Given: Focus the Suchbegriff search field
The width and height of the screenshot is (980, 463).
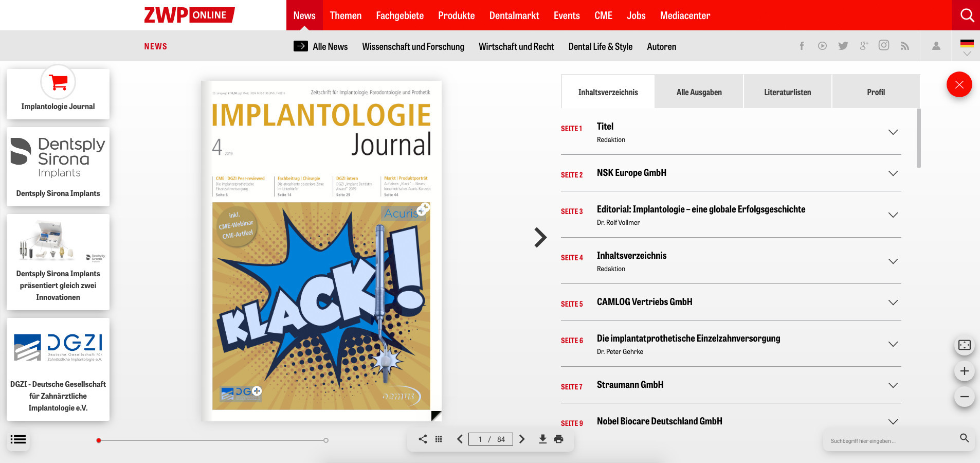Looking at the screenshot, I should pyautogui.click(x=892, y=441).
